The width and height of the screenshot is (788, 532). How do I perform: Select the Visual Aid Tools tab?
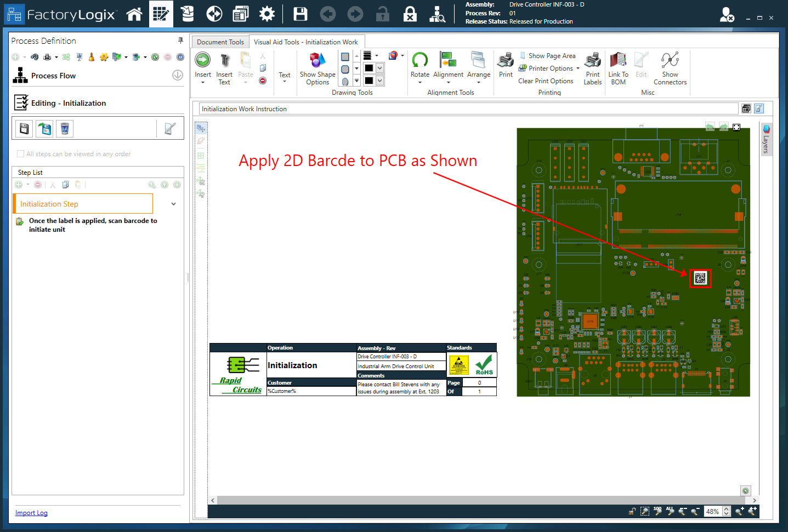(307, 42)
